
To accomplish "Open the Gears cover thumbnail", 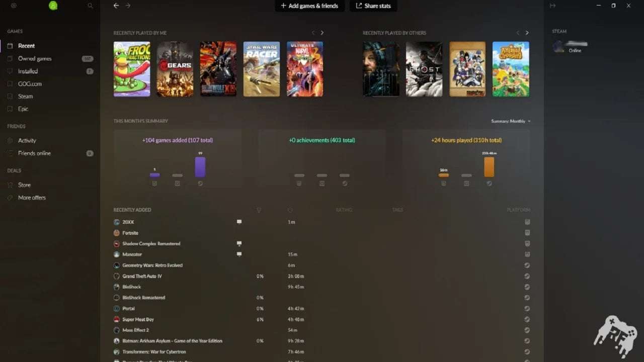I will tap(175, 69).
